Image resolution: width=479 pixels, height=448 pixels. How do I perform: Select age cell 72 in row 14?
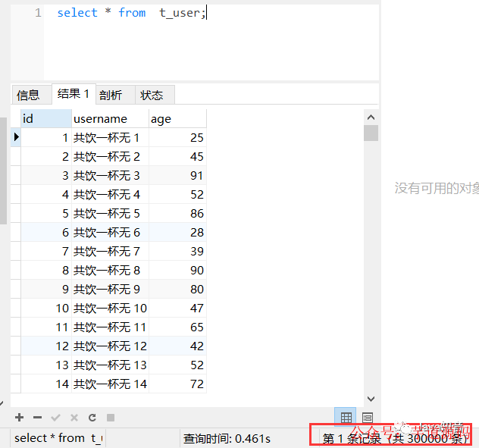tap(177, 384)
